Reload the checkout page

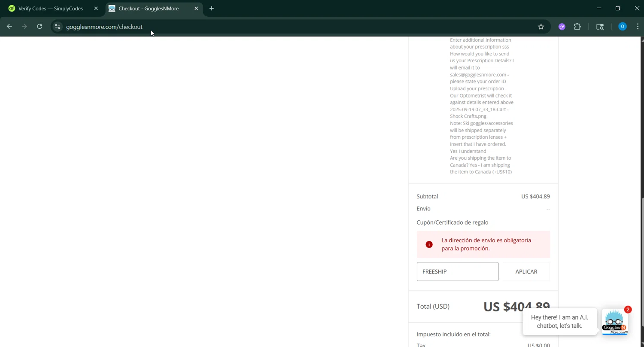pyautogui.click(x=39, y=27)
